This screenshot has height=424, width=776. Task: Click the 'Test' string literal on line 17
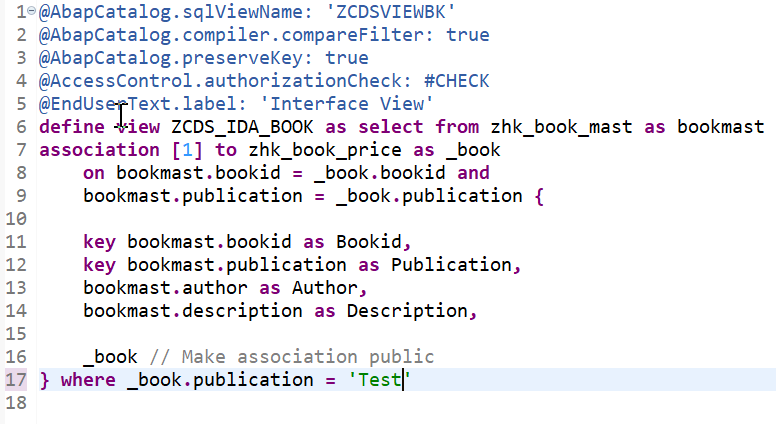click(x=368, y=380)
